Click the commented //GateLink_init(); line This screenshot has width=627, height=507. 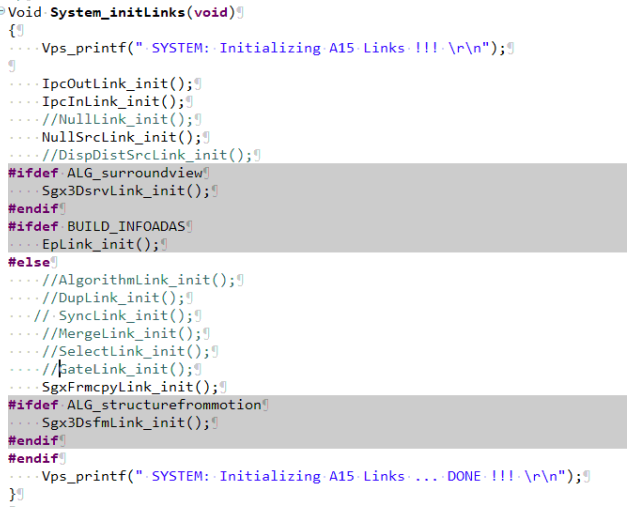[x=118, y=369]
